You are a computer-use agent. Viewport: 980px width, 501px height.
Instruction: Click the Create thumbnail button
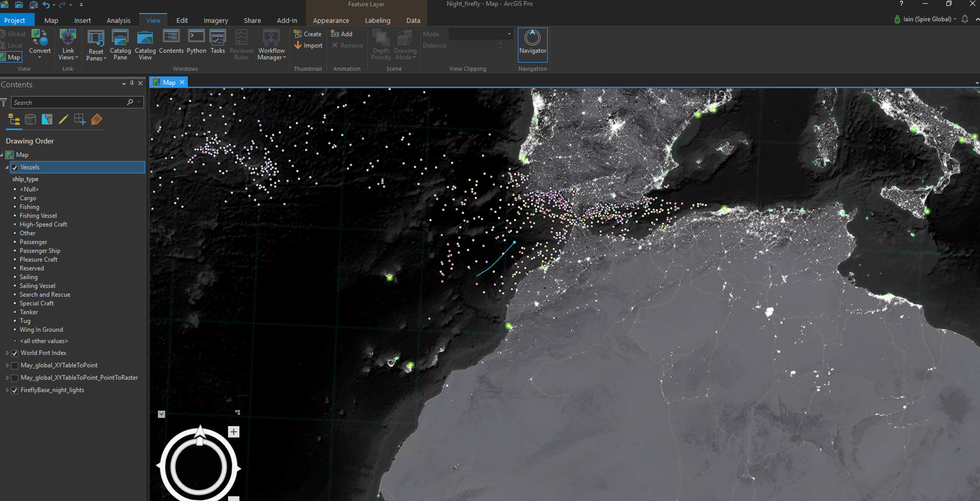(308, 34)
